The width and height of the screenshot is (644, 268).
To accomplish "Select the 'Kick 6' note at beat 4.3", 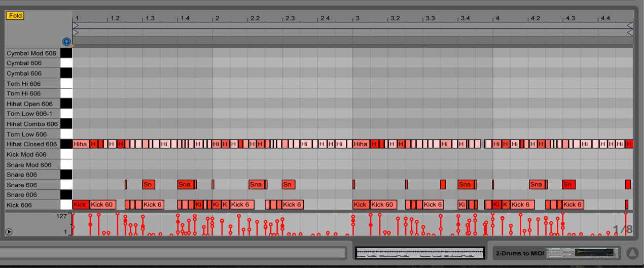I will tap(574, 205).
